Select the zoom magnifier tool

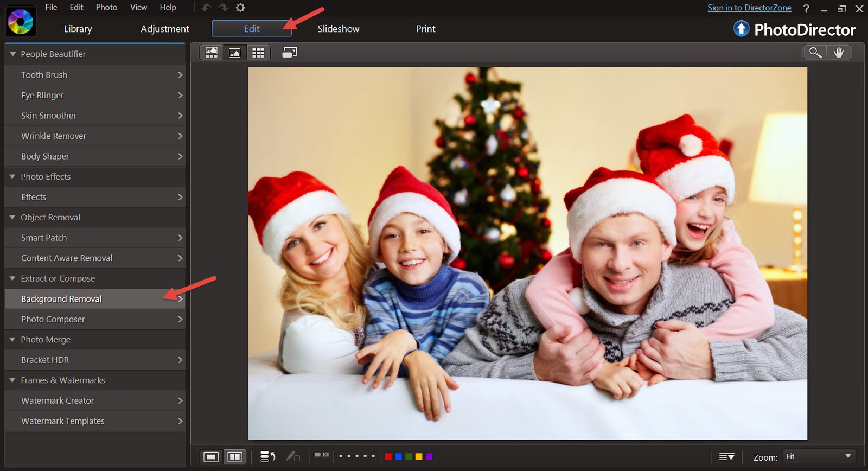click(x=815, y=53)
